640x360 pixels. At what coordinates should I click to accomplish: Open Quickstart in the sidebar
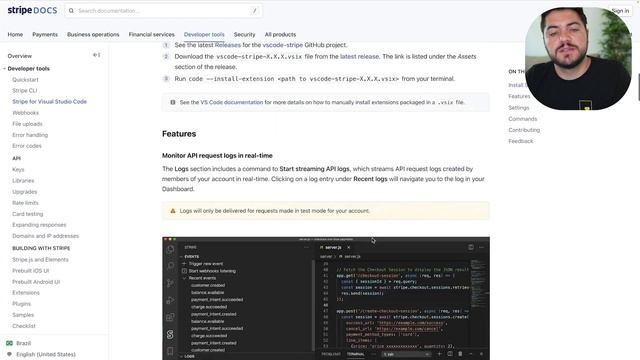click(x=25, y=80)
